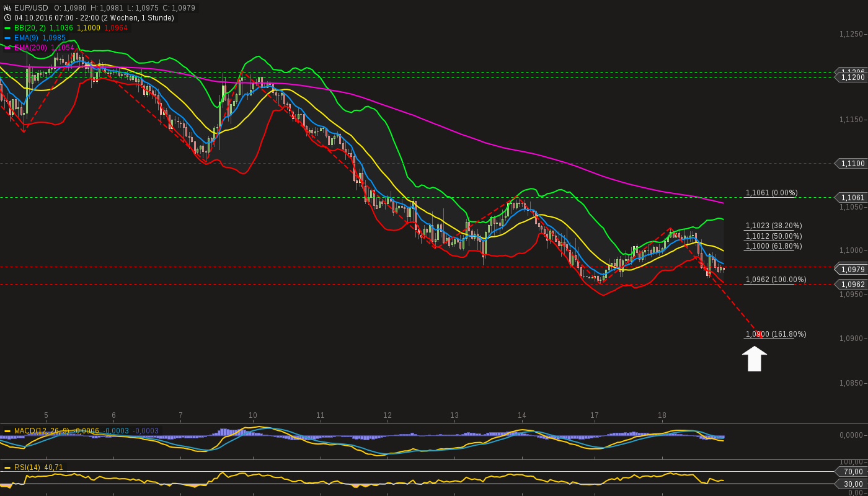Screen dimensions: 868x496
Task: Click the yellow MACD legend swatch
Action: (x=7, y=431)
